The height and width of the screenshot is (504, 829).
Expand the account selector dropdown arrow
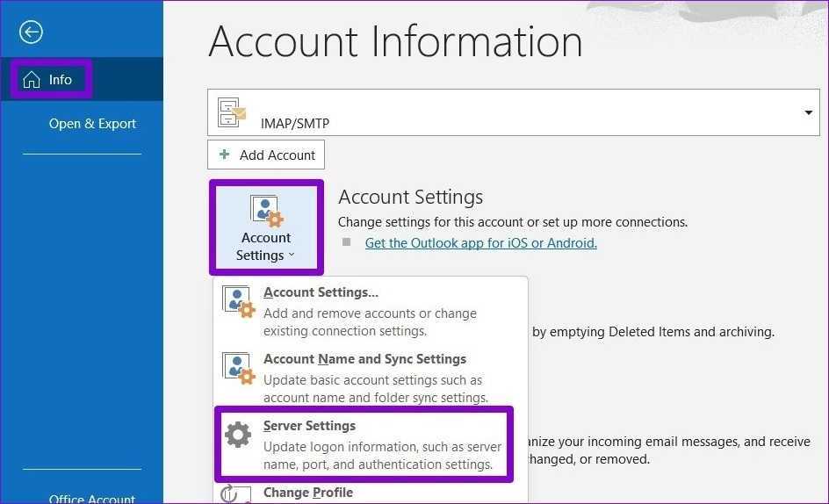click(807, 112)
